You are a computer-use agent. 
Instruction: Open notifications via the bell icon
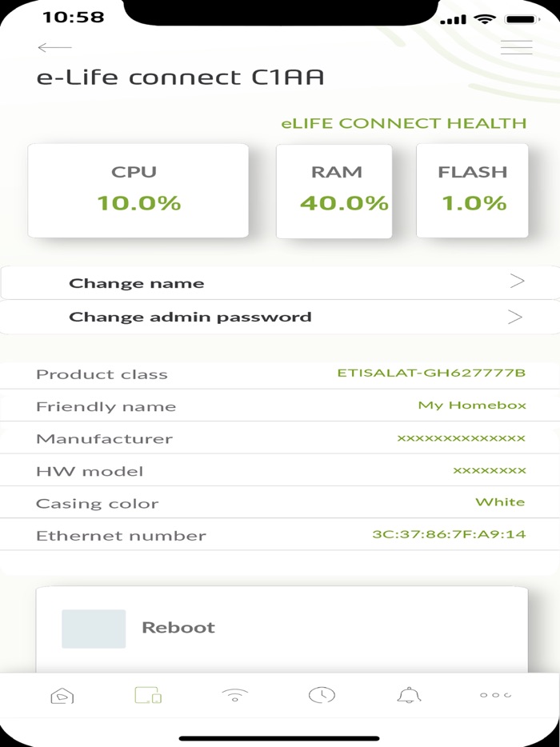pos(408,695)
